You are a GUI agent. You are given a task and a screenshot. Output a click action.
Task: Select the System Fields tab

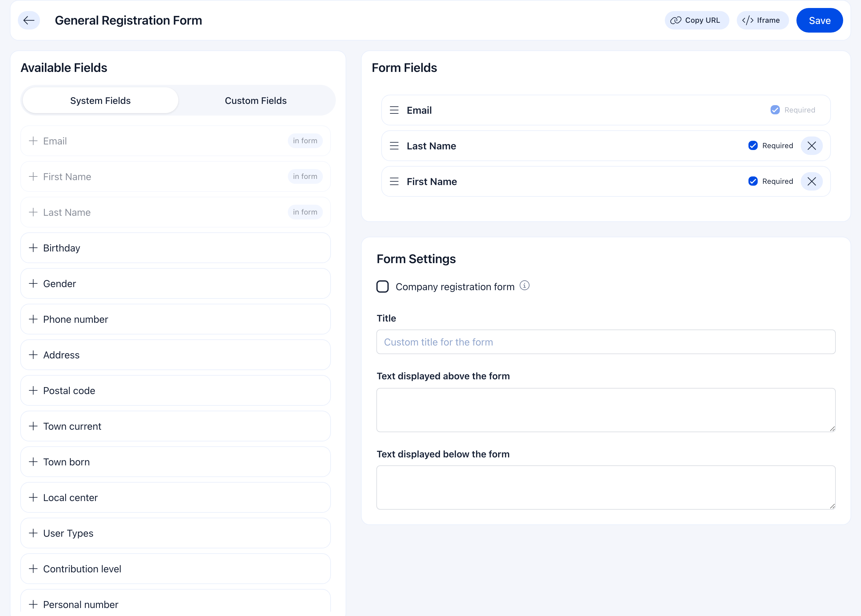click(x=100, y=101)
